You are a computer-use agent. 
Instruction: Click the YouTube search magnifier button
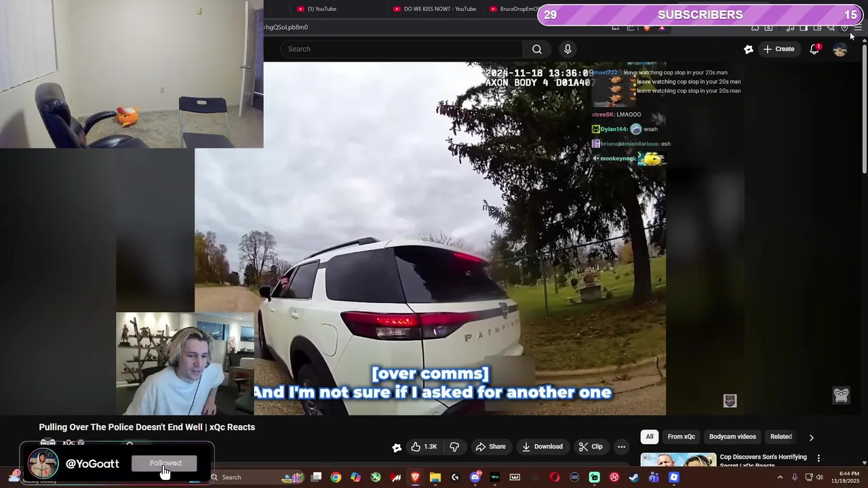pyautogui.click(x=536, y=49)
